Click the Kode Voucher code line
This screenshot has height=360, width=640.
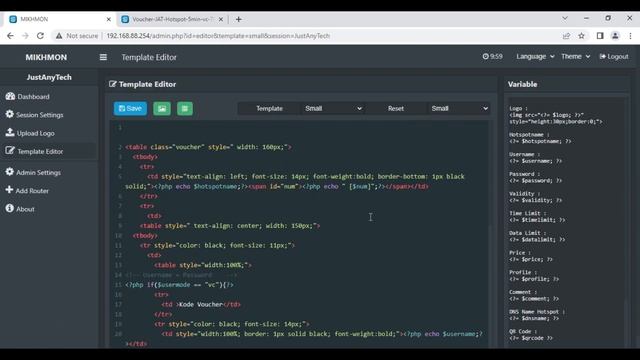201,304
